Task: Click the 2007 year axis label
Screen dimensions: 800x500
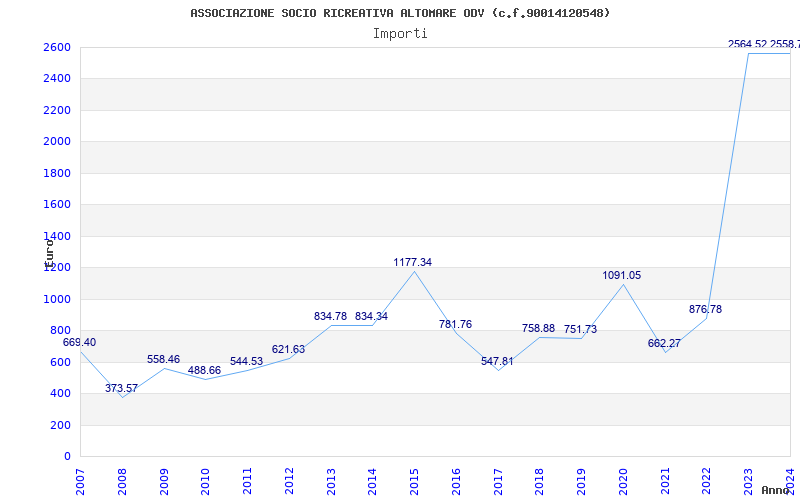Action: [x=80, y=480]
